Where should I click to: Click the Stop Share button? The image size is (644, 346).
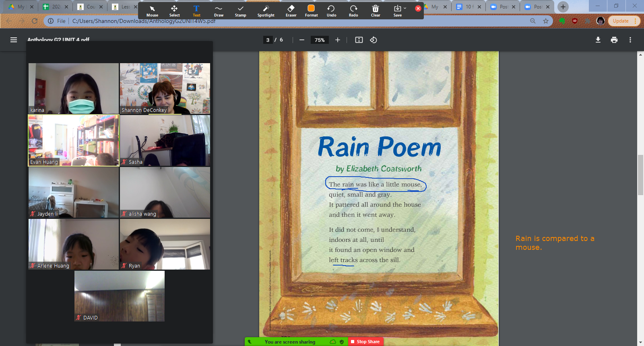(x=365, y=342)
